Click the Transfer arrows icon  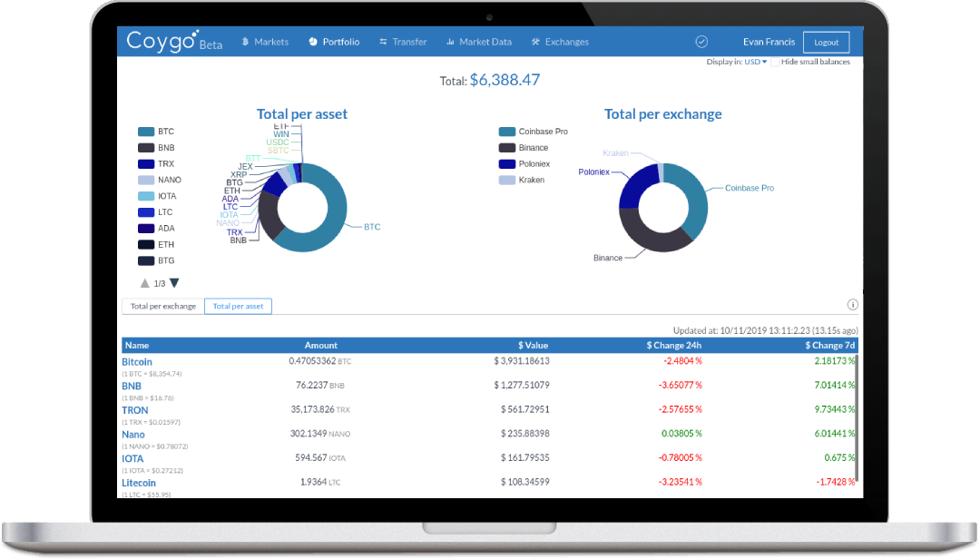(383, 42)
